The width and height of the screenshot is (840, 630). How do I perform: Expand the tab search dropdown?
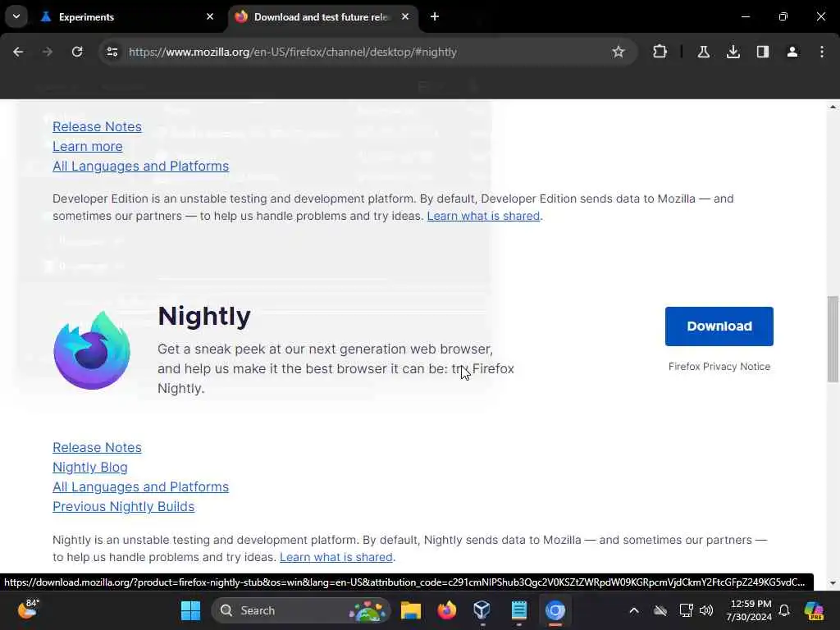pos(16,16)
